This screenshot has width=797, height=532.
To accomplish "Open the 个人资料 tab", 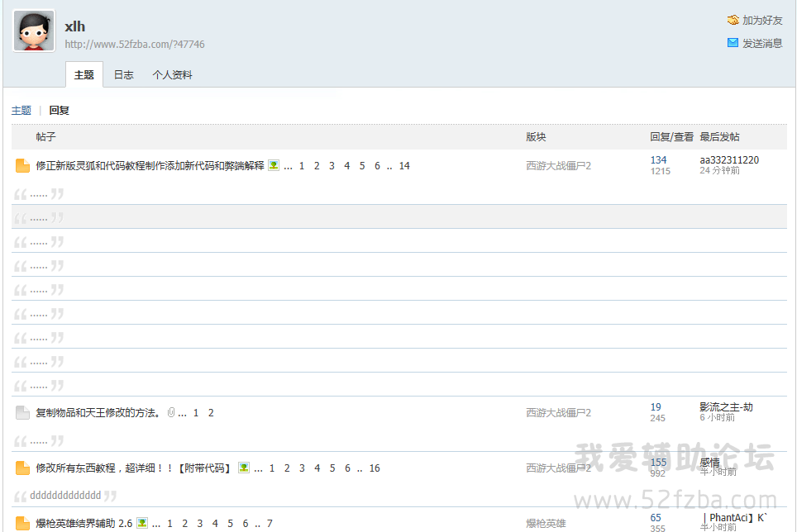I will [x=172, y=74].
